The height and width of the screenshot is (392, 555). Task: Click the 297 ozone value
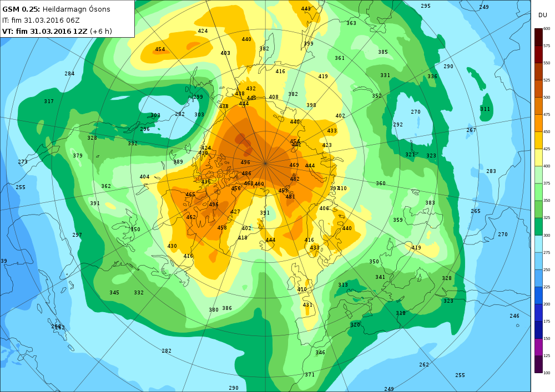[x=77, y=235]
